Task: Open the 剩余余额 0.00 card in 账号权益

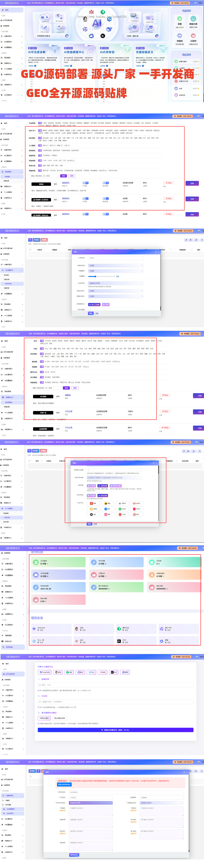Action: (x=58, y=599)
